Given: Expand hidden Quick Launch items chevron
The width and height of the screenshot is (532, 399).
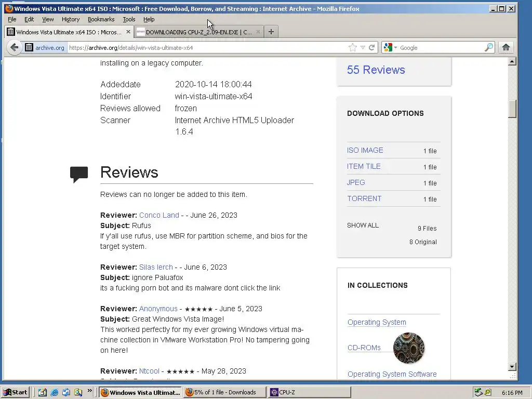Looking at the screenshot, I should pyautogui.click(x=89, y=391).
